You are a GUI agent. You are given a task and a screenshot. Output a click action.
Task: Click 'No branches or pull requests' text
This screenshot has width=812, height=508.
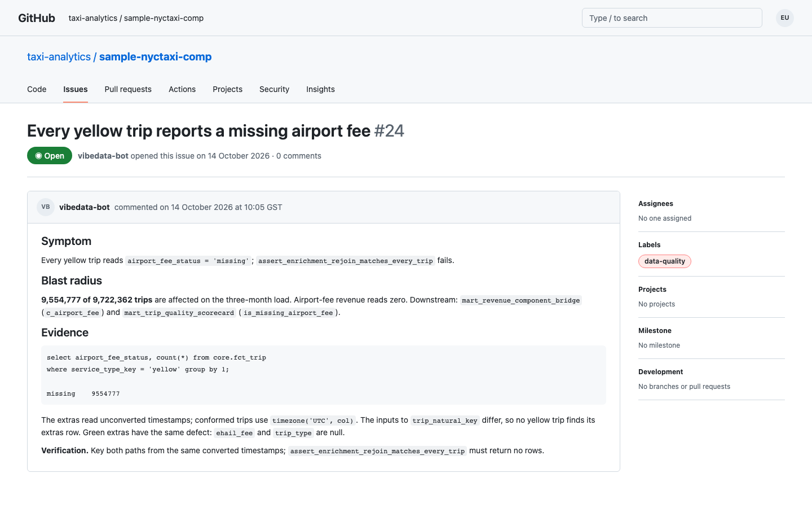(684, 387)
